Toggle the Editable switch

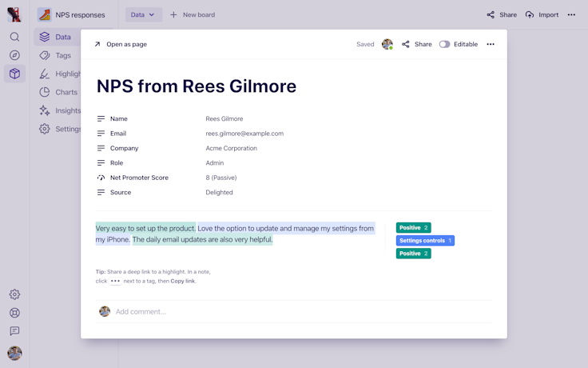444,44
